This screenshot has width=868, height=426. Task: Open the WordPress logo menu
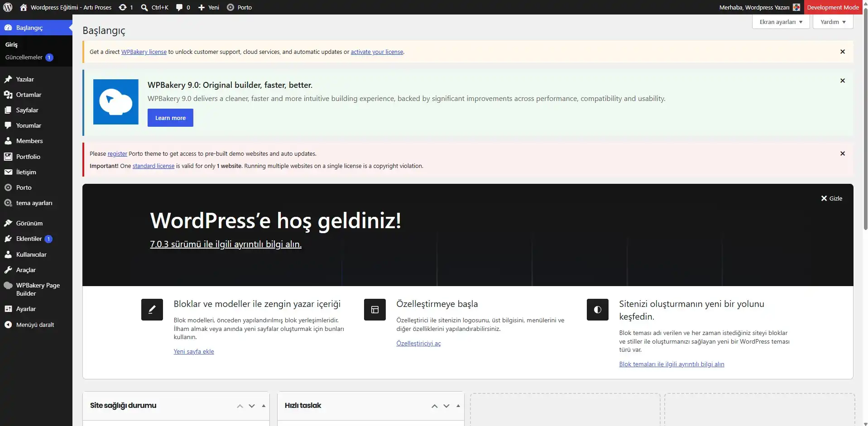[x=8, y=7]
